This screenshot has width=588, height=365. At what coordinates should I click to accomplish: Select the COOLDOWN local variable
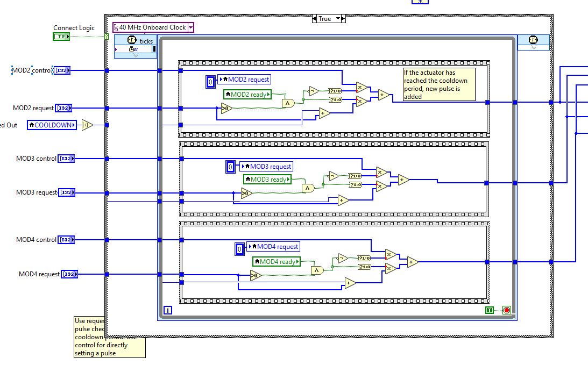tap(52, 125)
